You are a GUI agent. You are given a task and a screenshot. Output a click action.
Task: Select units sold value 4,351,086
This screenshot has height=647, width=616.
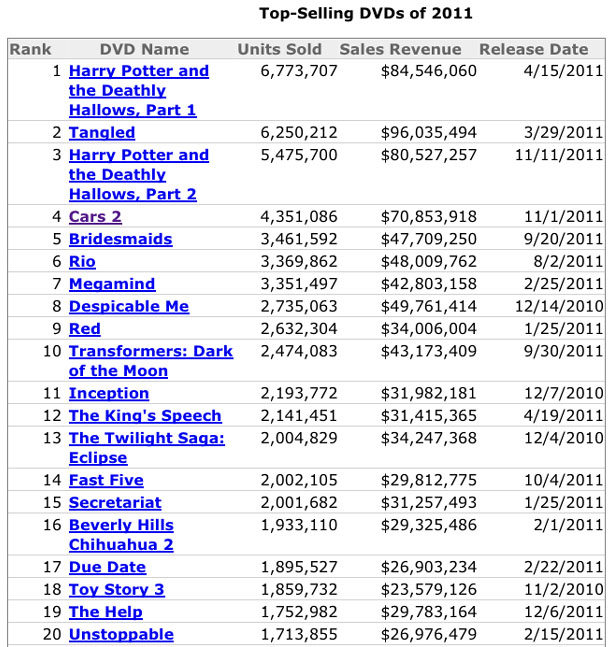(299, 217)
